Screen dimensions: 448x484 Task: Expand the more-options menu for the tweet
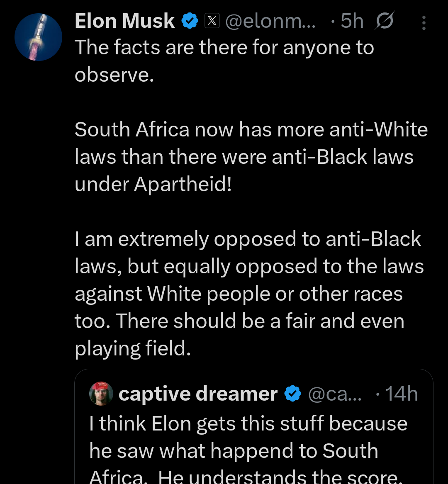[x=424, y=22]
